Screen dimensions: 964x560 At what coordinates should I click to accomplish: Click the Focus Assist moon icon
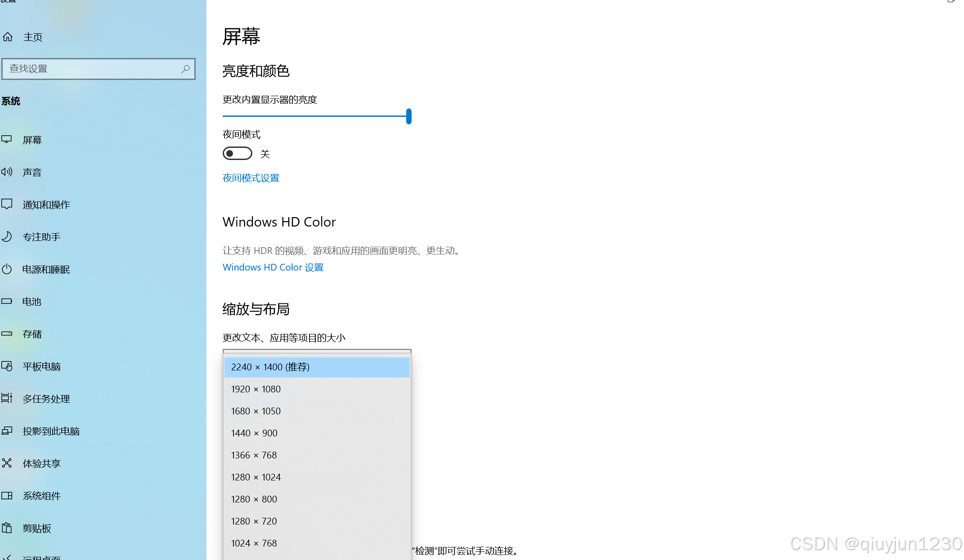[x=7, y=236]
